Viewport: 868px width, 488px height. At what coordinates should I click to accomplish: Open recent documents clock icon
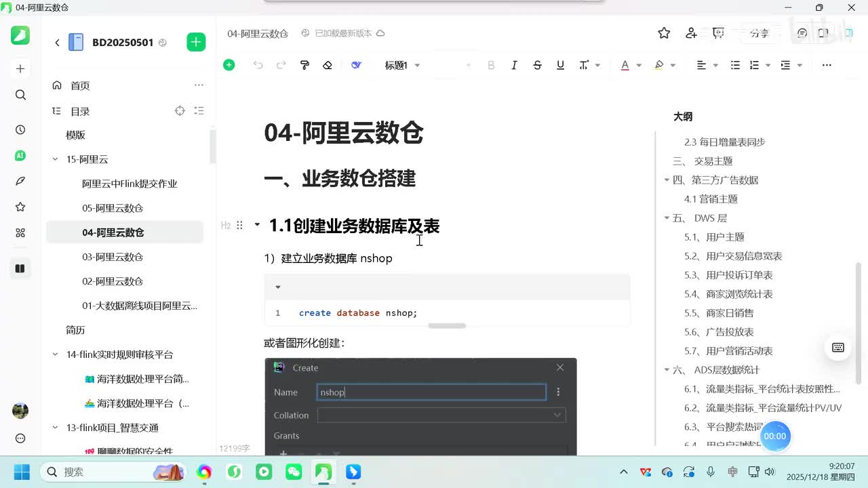point(20,129)
